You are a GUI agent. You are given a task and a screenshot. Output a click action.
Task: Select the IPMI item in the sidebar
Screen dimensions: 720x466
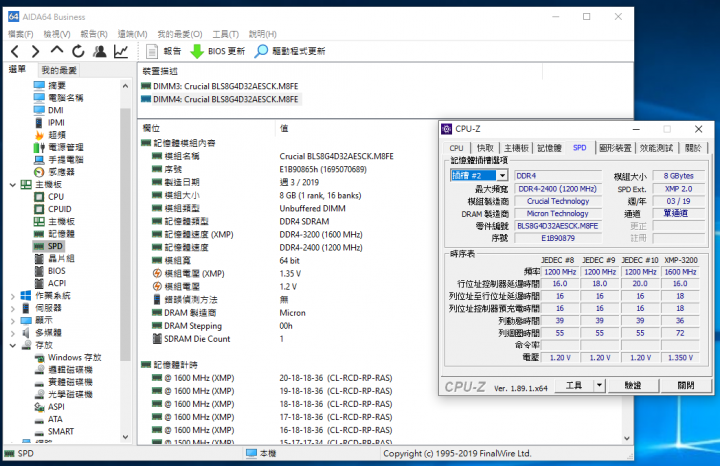point(56,123)
